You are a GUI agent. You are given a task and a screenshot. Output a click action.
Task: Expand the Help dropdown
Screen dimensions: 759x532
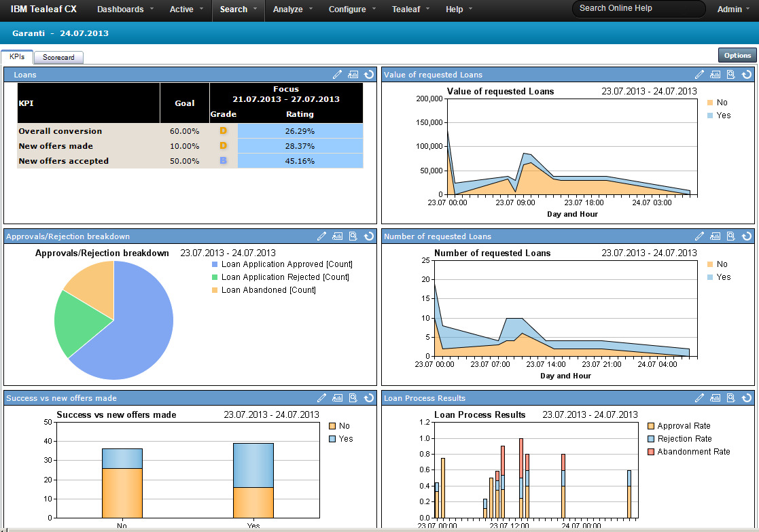pyautogui.click(x=459, y=10)
